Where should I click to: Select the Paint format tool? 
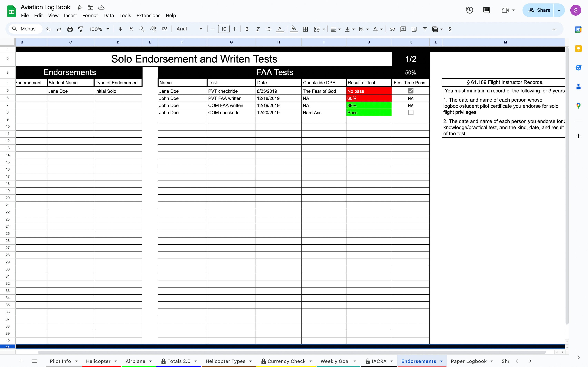(81, 29)
